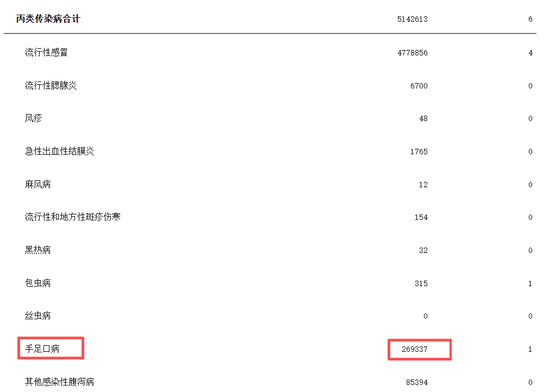The width and height of the screenshot is (549, 392).
Task: Click the mumps case count 6700
Action: coord(419,86)
